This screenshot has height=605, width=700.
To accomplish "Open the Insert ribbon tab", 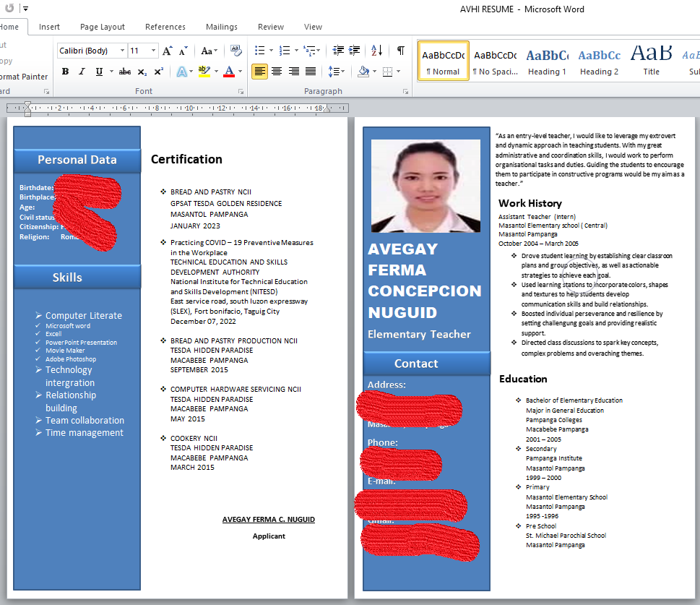I will pyautogui.click(x=49, y=27).
